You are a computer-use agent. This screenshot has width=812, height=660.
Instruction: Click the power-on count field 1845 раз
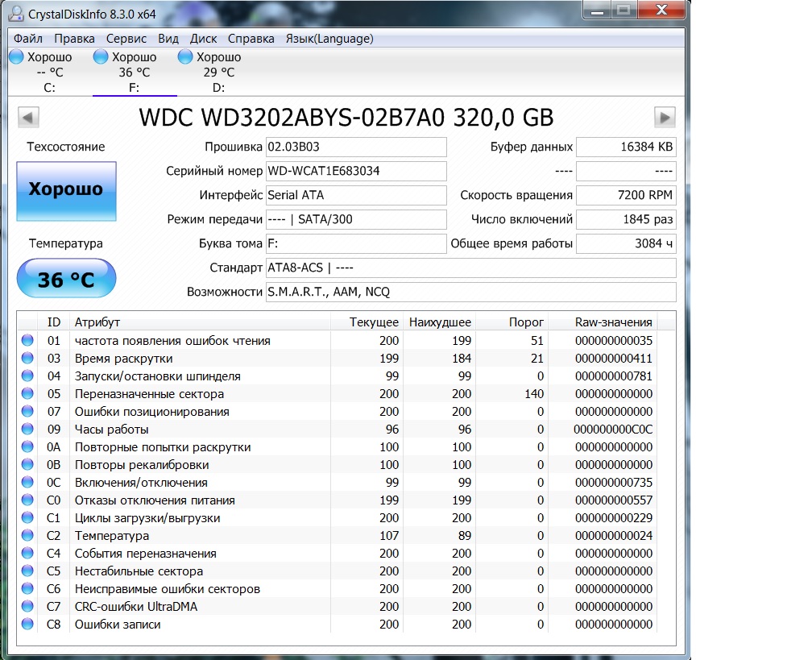point(626,219)
